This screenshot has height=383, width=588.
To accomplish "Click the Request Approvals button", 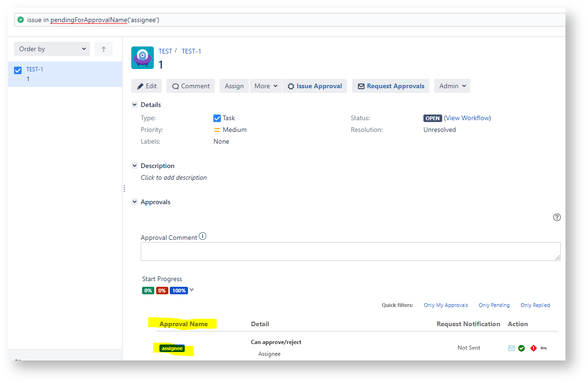I will tap(391, 86).
